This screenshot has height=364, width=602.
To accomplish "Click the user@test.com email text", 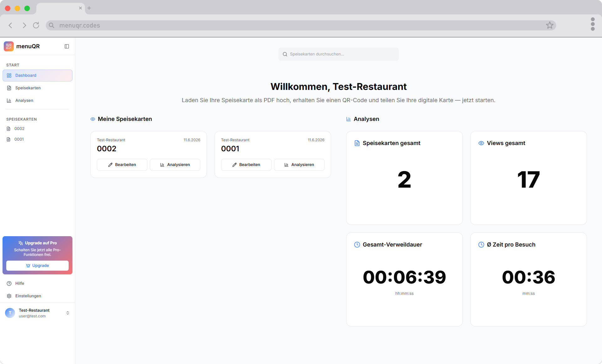I will click(x=32, y=316).
